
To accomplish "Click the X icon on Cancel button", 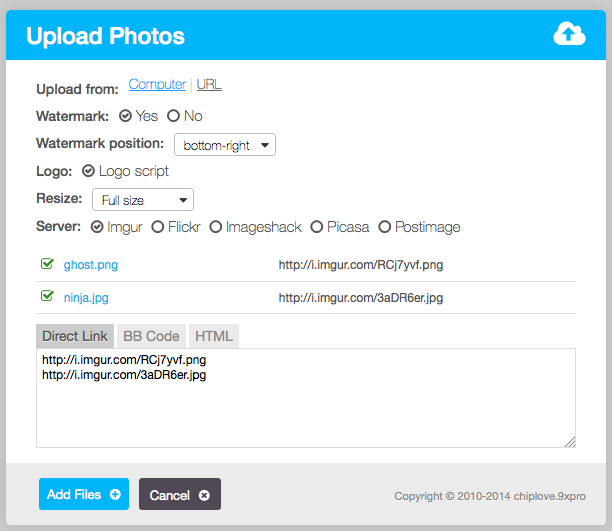I will (x=204, y=495).
